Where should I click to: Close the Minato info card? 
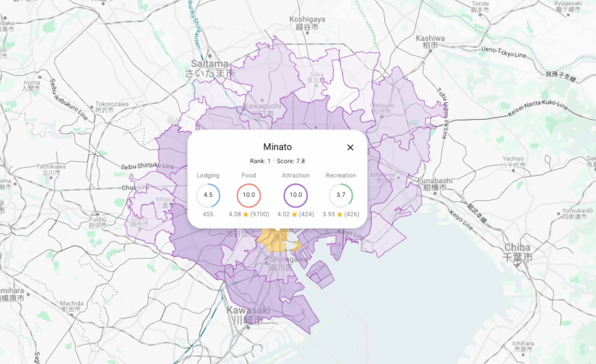click(350, 148)
